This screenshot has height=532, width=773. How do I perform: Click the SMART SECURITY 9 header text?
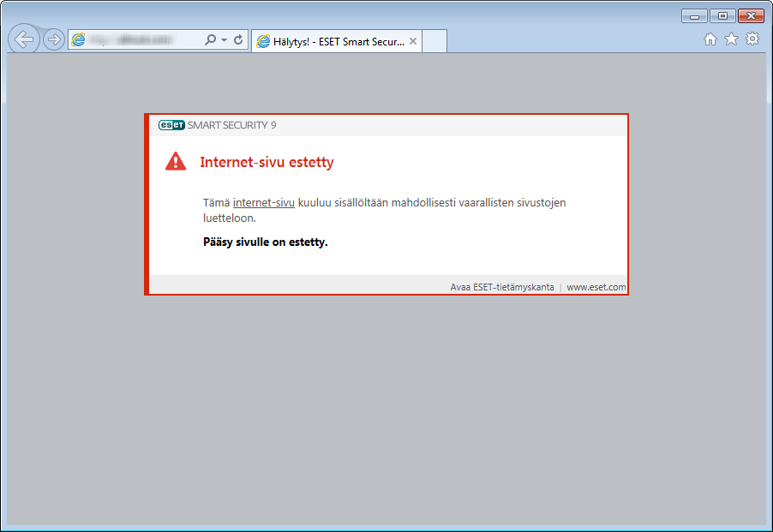(x=231, y=125)
